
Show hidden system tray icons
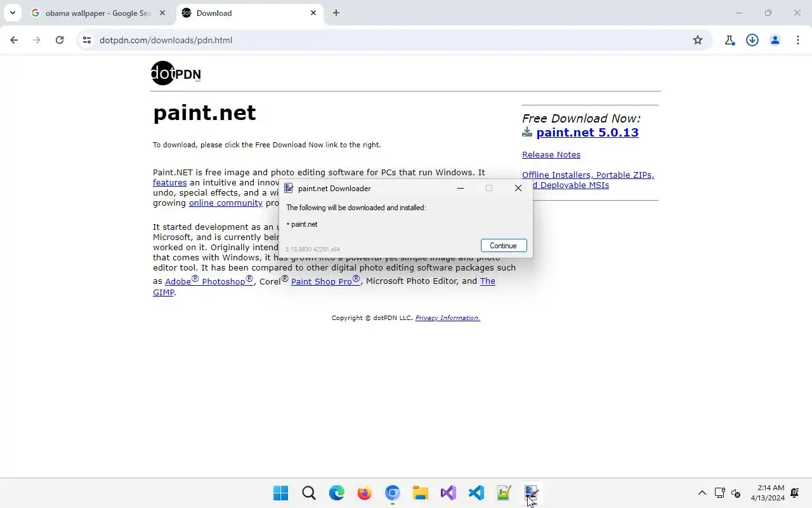(x=702, y=493)
